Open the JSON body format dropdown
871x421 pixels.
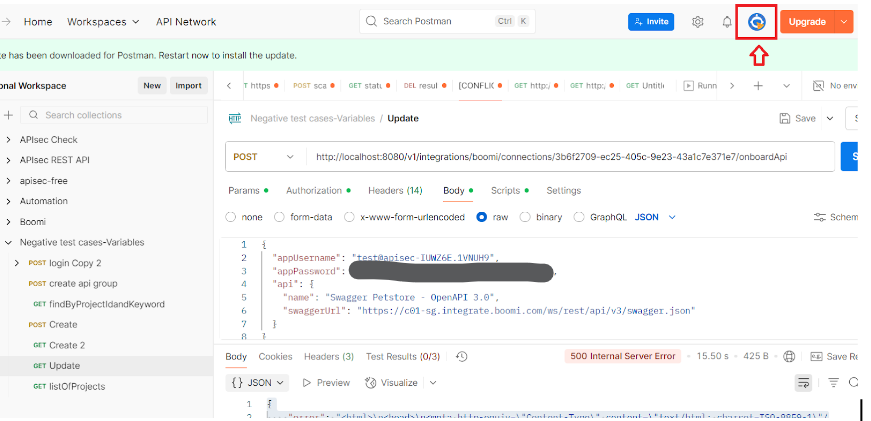655,217
